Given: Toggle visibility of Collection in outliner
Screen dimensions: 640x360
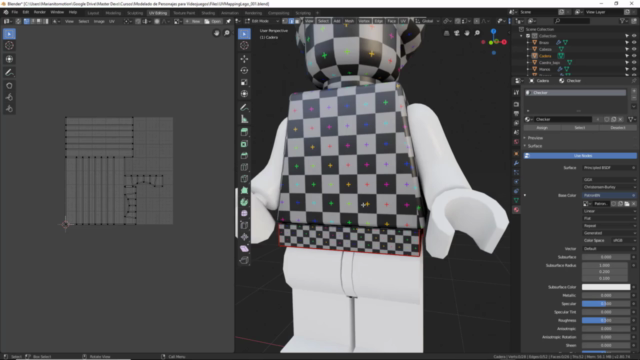Looking at the screenshot, I should point(634,36).
